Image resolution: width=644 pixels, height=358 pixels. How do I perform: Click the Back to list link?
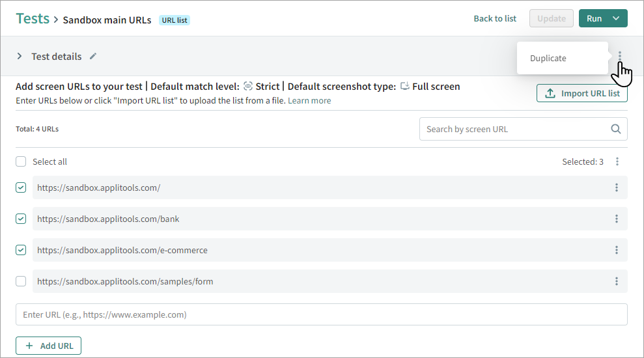point(495,18)
